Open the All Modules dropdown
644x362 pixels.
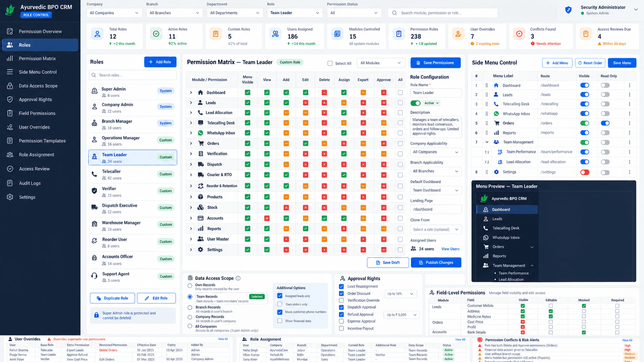coord(381,63)
